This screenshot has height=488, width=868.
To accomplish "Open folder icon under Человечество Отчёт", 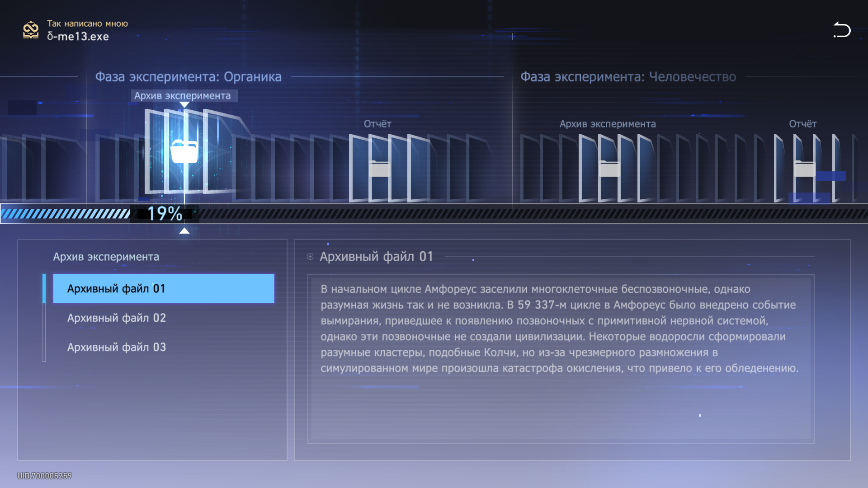I will (804, 169).
